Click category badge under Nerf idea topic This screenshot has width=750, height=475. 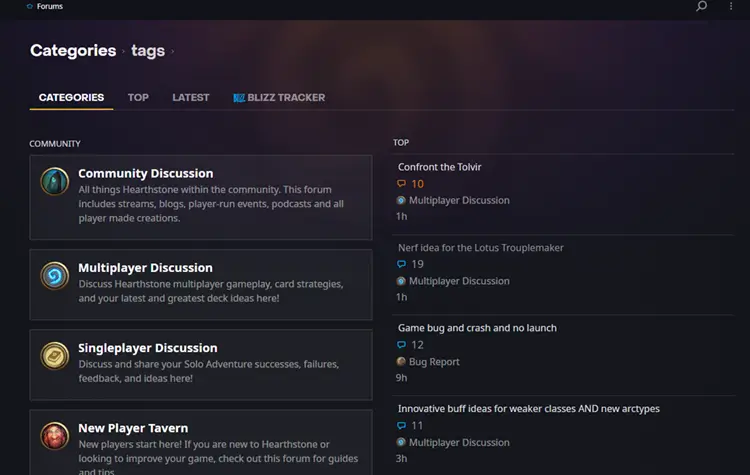coord(401,281)
